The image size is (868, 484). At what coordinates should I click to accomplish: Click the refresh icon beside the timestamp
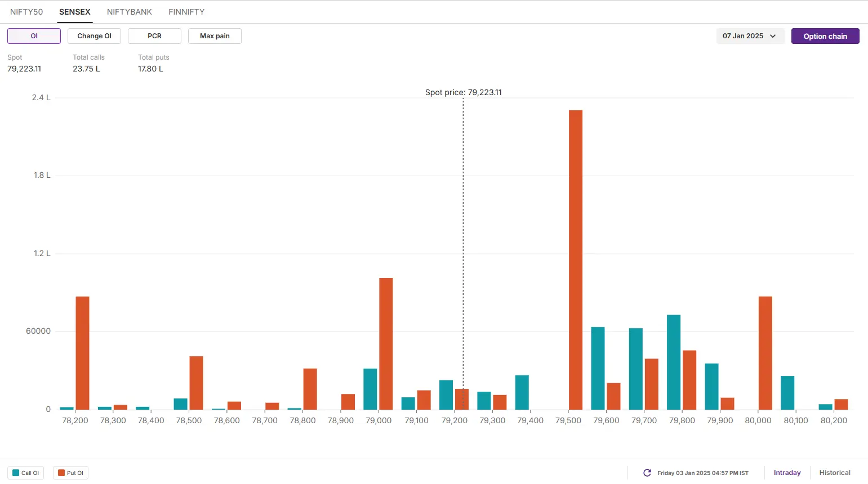(x=647, y=473)
